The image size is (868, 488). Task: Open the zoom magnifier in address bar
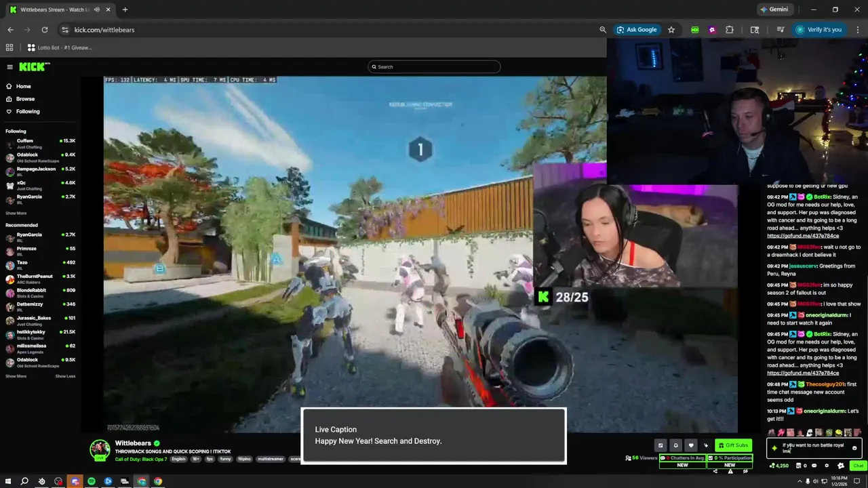[x=603, y=30]
